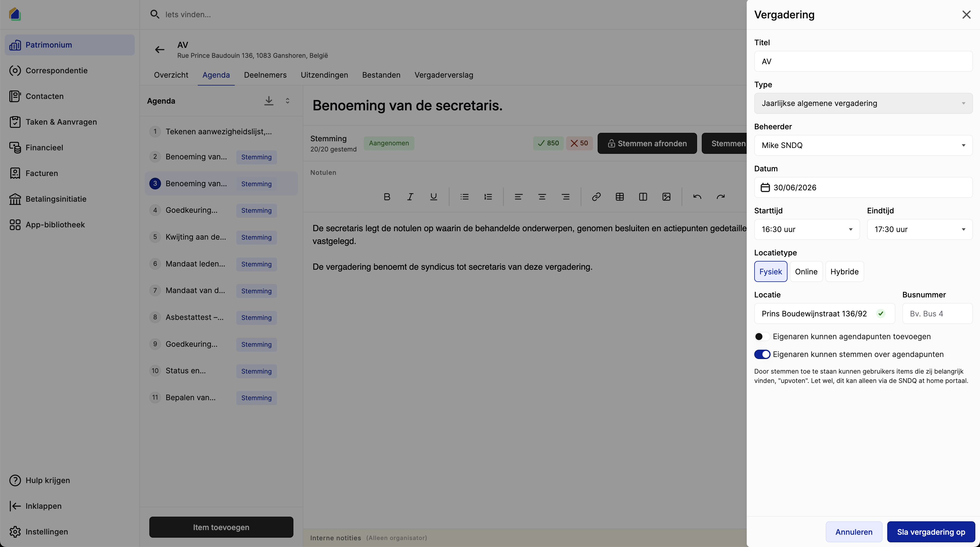Switch to Agenda tab

216,75
